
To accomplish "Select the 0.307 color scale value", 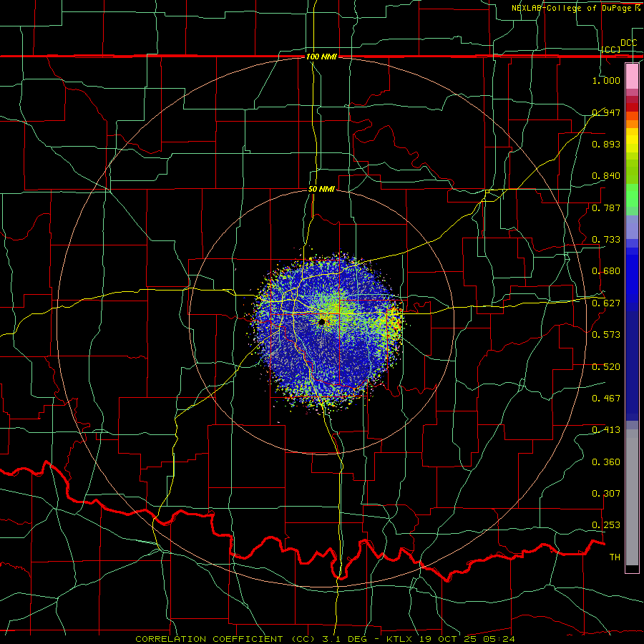I will [606, 494].
